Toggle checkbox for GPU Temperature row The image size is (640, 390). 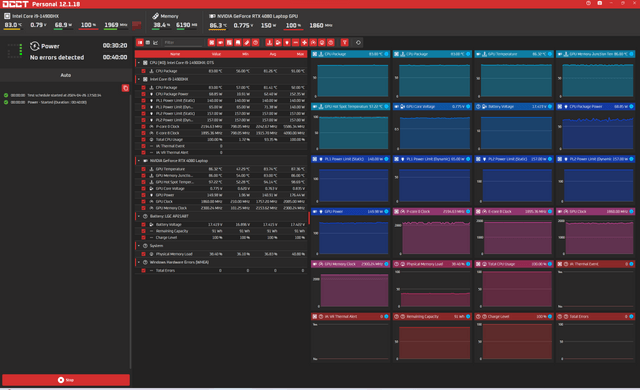pyautogui.click(x=143, y=169)
